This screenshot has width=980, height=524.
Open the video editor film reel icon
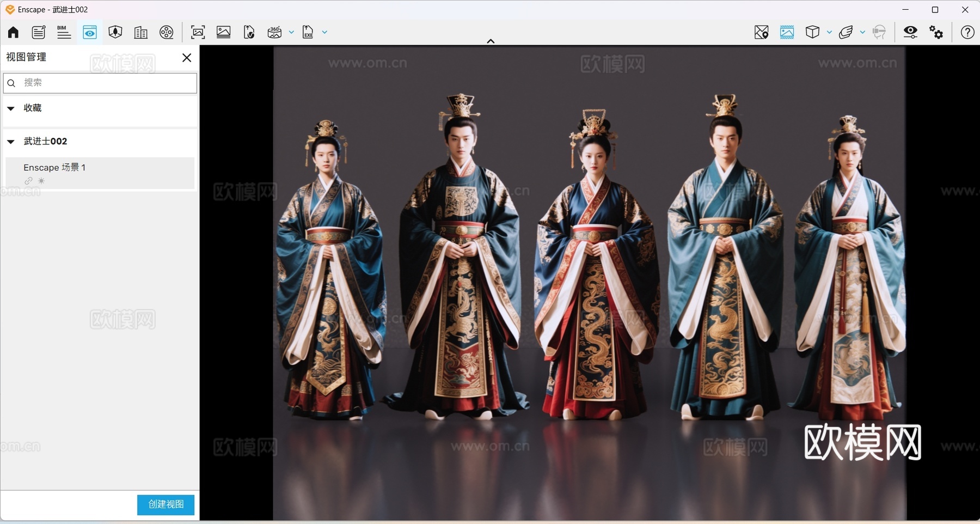167,32
